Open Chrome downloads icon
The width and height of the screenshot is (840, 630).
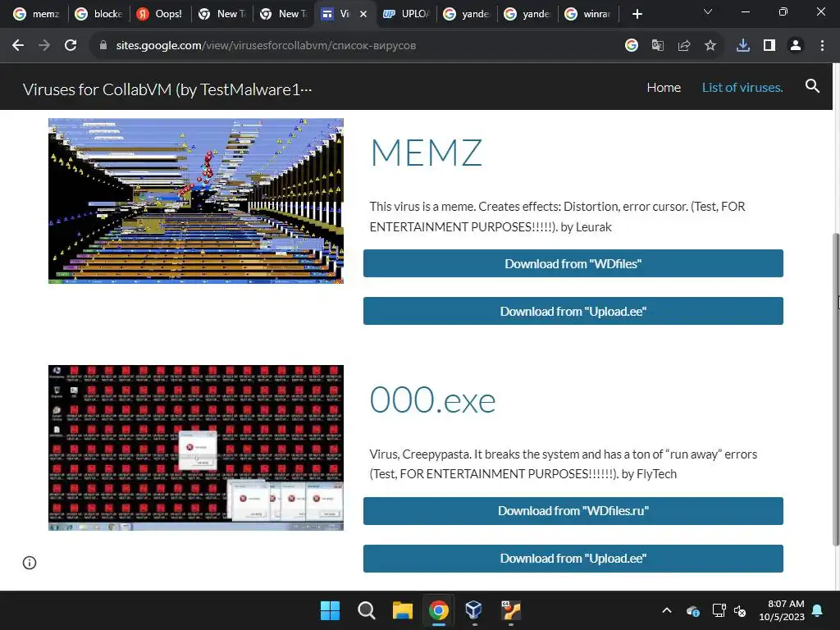click(743, 46)
